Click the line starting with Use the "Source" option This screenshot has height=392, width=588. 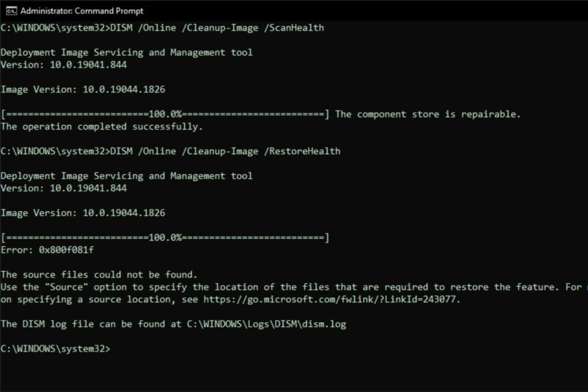pos(292,287)
